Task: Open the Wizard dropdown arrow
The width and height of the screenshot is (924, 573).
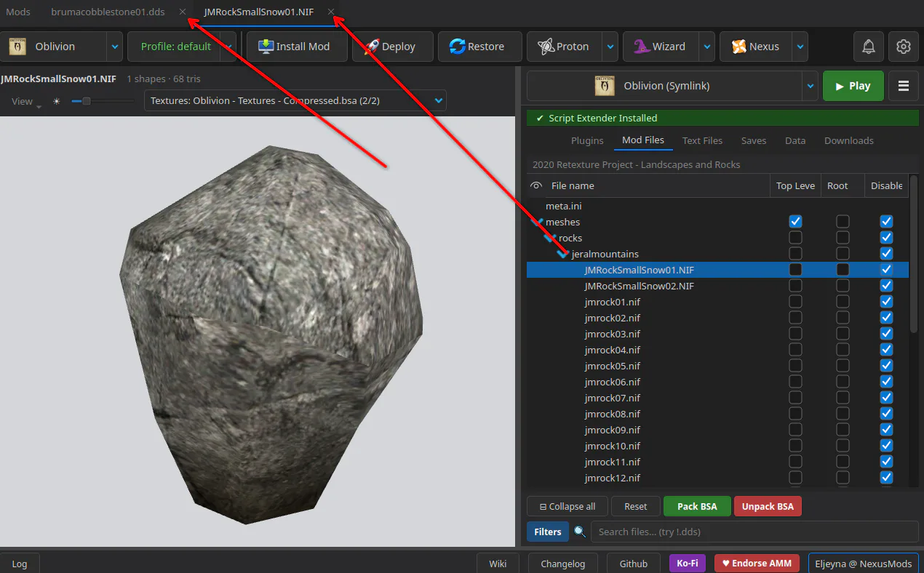Action: (x=707, y=47)
